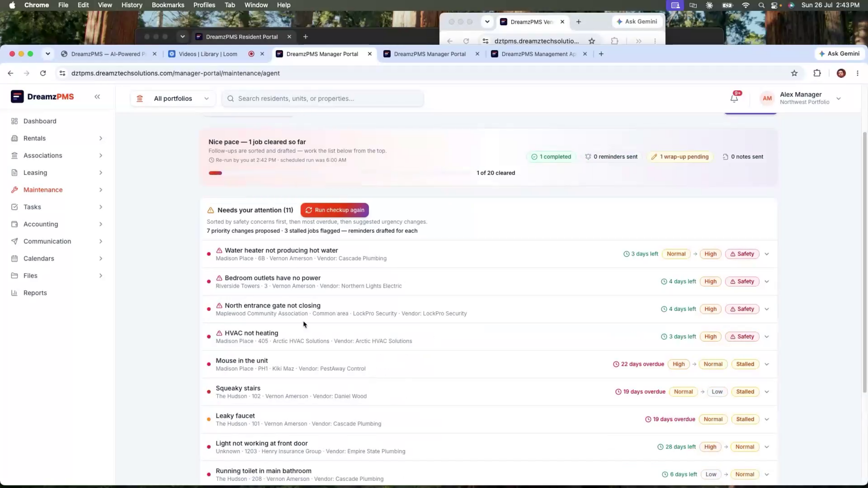Click the Search residents, units, or properties field
Viewport: 868px width, 488px height.
coord(323,98)
